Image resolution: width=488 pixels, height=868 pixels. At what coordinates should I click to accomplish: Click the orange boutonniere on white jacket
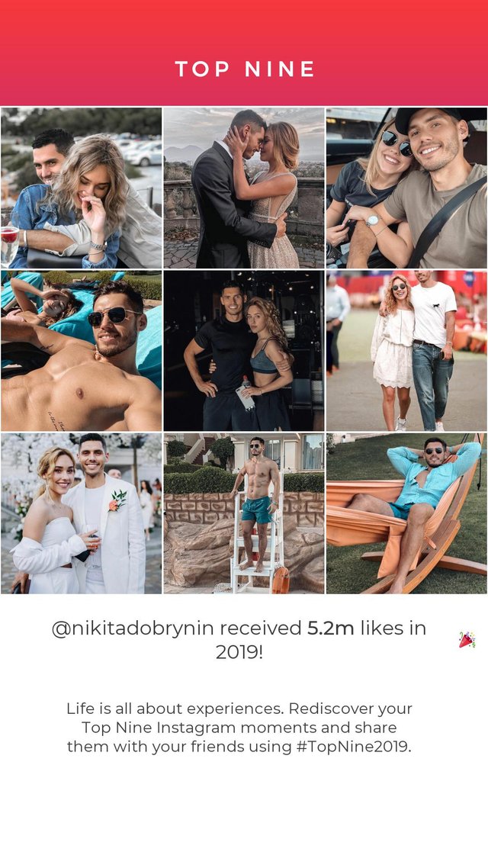pyautogui.click(x=117, y=500)
